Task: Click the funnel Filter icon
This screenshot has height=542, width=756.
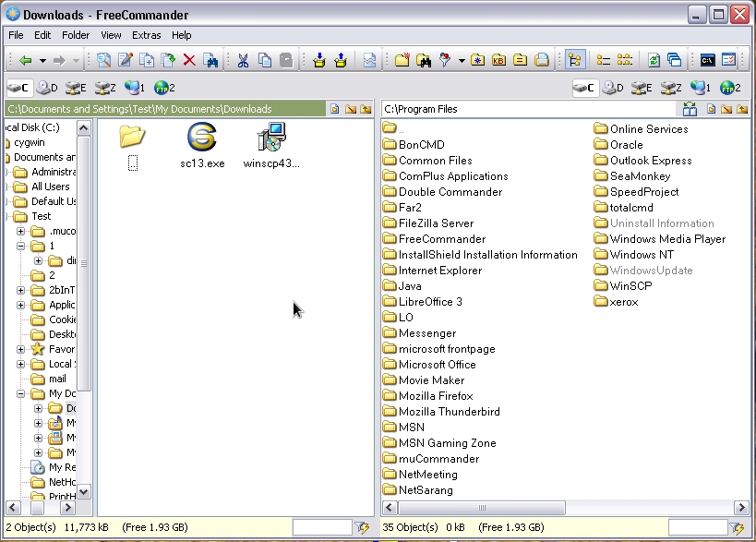Action: click(x=445, y=60)
